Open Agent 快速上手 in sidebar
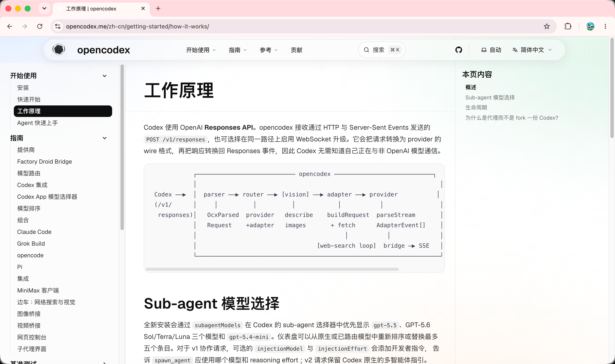The width and height of the screenshot is (615, 364). pos(37,123)
